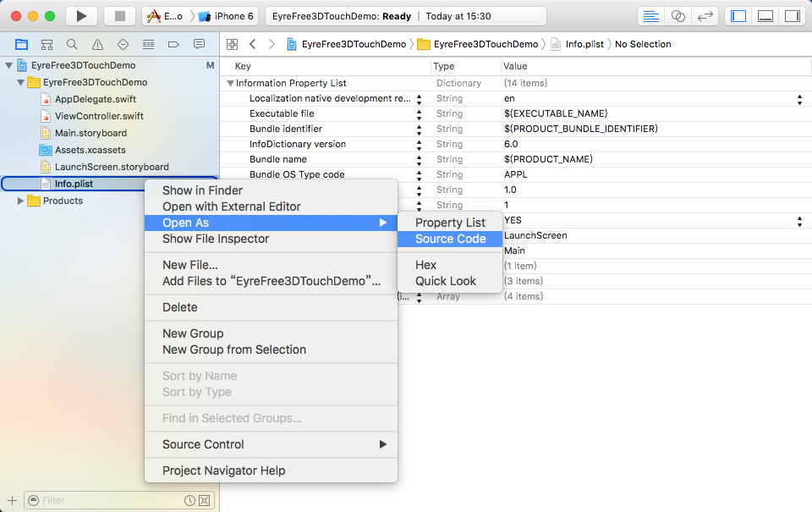Image resolution: width=812 pixels, height=512 pixels.
Task: Expand the Products folder
Action: click(20, 201)
